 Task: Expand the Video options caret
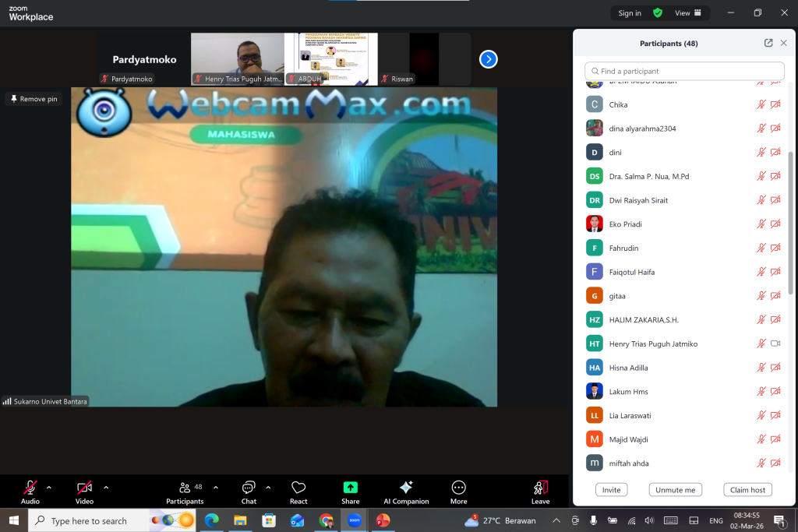click(106, 488)
